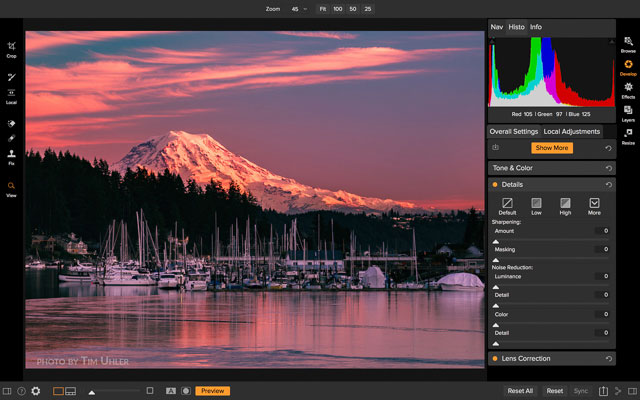The height and width of the screenshot is (400, 640).
Task: Switch to the Effects module
Action: coord(627,89)
